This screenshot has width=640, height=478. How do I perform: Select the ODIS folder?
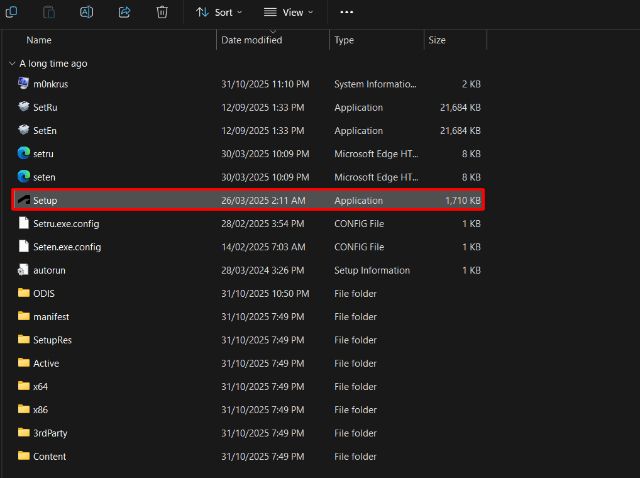tap(43, 293)
